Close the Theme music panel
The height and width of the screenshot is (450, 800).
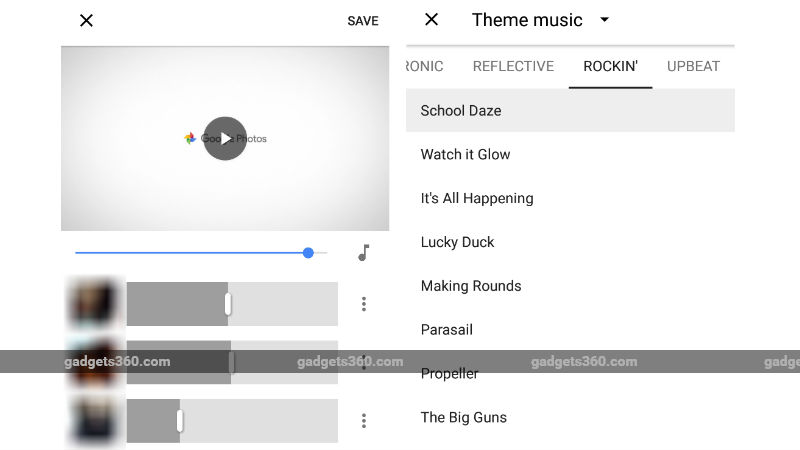pos(432,20)
